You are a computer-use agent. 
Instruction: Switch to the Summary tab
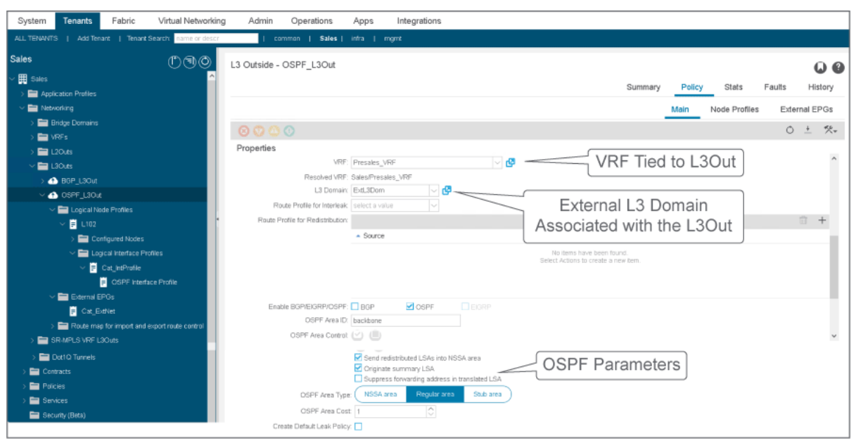(x=643, y=87)
